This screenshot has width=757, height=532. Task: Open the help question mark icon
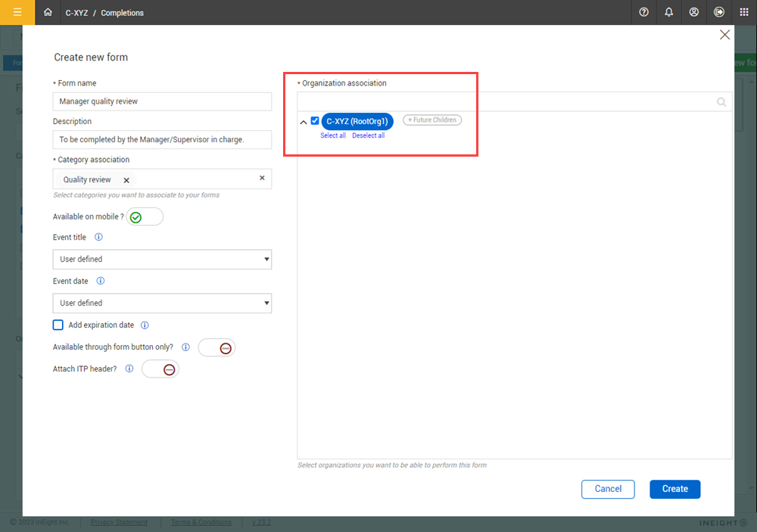pos(643,12)
